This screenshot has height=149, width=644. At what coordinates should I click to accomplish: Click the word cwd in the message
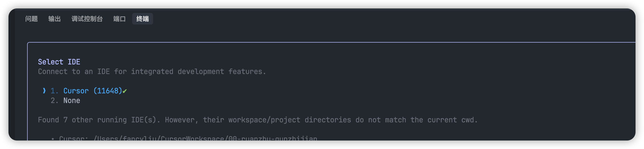click(467, 120)
